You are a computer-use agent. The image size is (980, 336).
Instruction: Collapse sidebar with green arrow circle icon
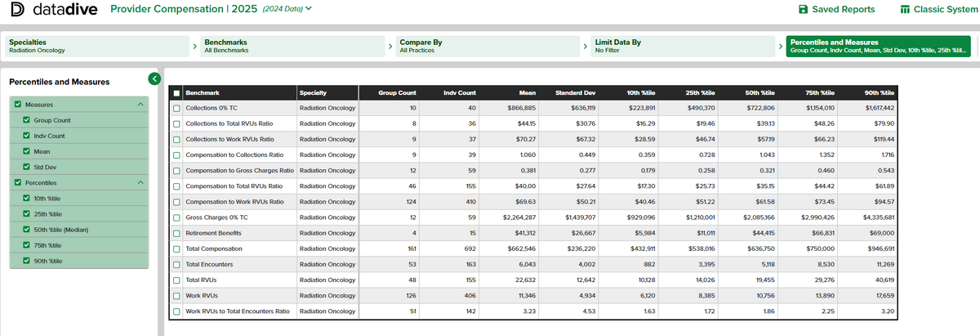154,78
